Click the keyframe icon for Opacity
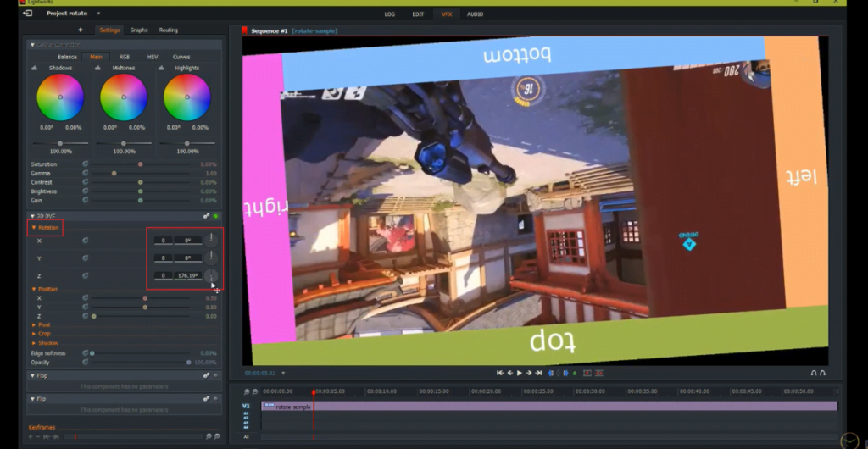 click(86, 363)
